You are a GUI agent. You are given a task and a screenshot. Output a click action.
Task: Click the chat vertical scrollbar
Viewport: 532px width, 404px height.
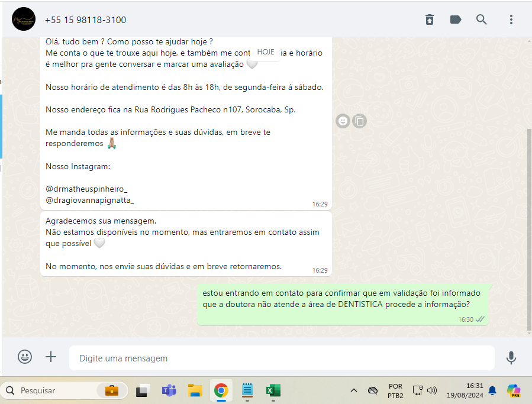click(x=529, y=230)
